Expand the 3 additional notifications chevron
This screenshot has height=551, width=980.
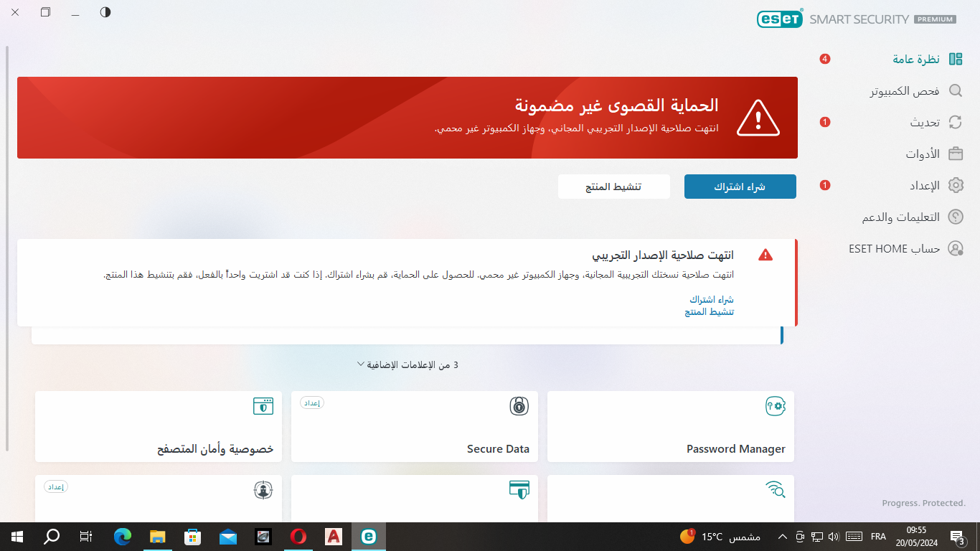361,364
